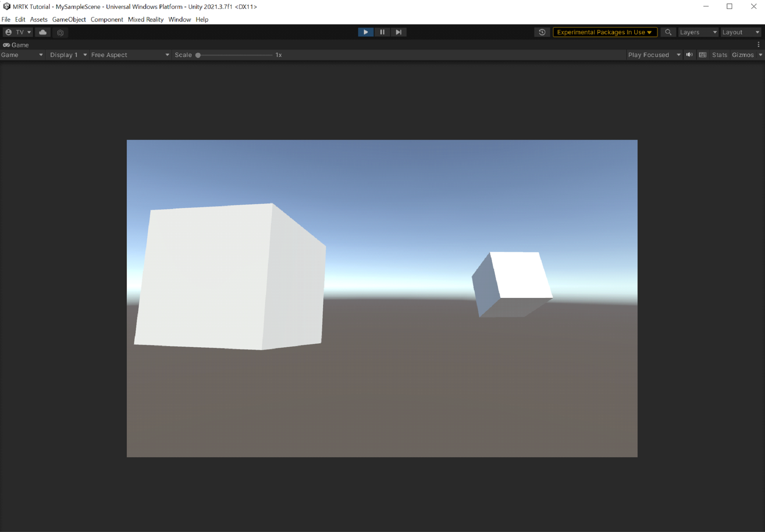Toggle the audio mute button
This screenshot has width=765, height=532.
tap(690, 55)
